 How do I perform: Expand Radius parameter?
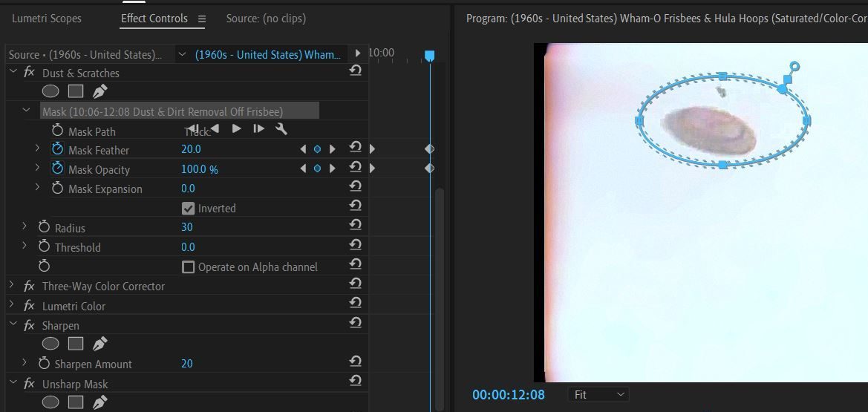(25, 226)
